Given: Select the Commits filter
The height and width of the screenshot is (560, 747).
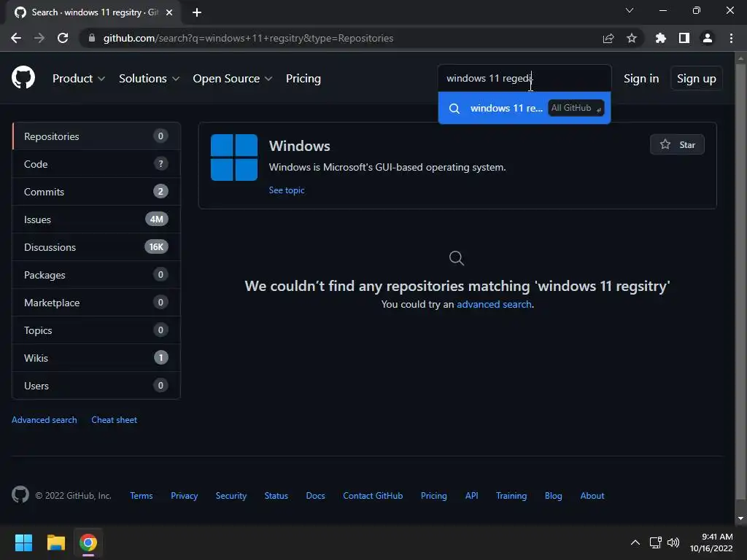Looking at the screenshot, I should point(96,192).
